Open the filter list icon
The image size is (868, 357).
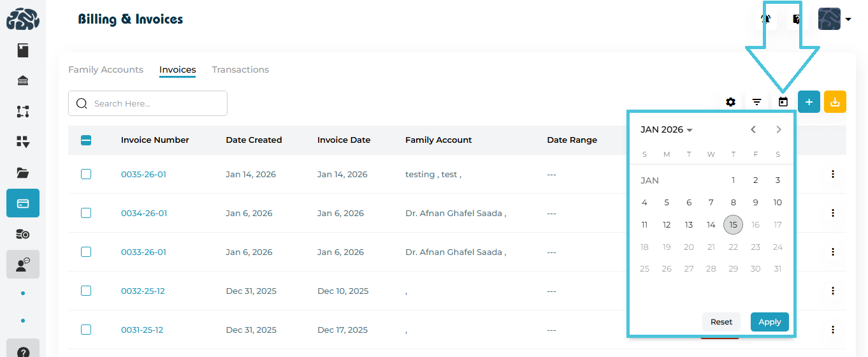click(x=756, y=102)
